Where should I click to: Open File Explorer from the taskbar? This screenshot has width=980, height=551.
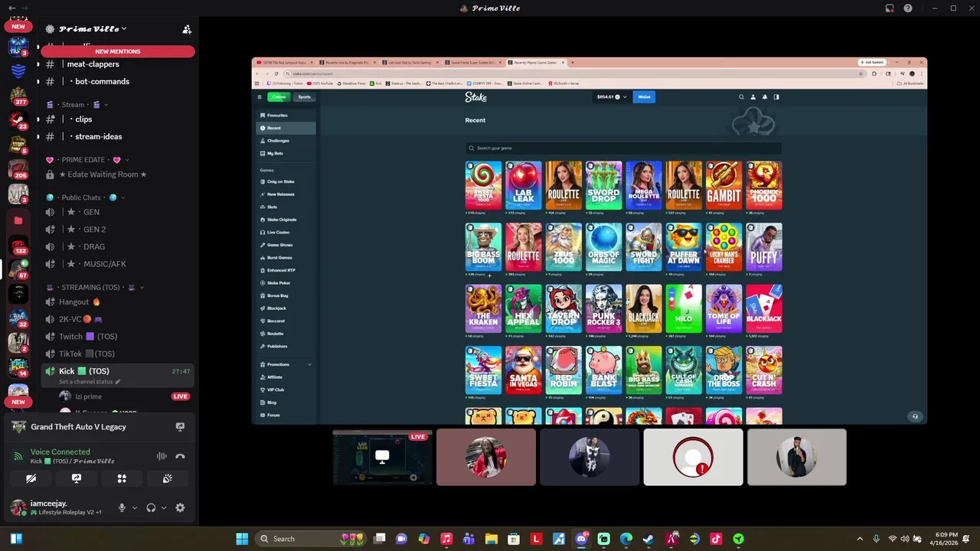(x=491, y=539)
